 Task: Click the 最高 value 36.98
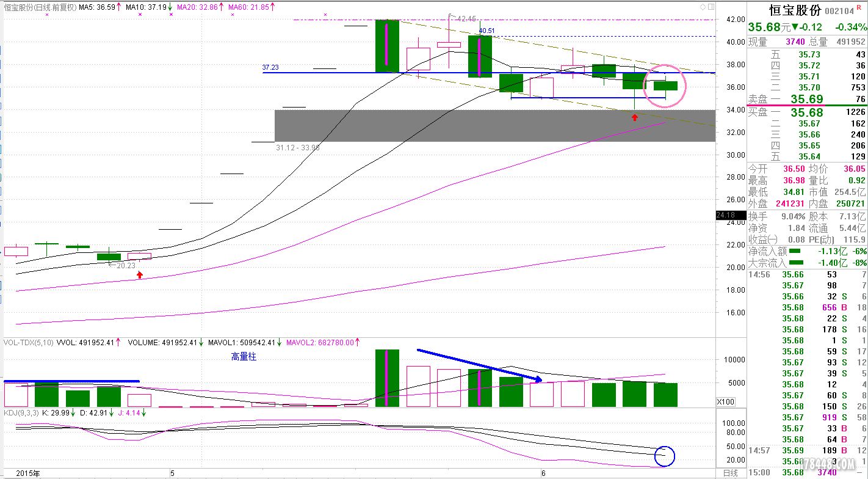click(794, 180)
